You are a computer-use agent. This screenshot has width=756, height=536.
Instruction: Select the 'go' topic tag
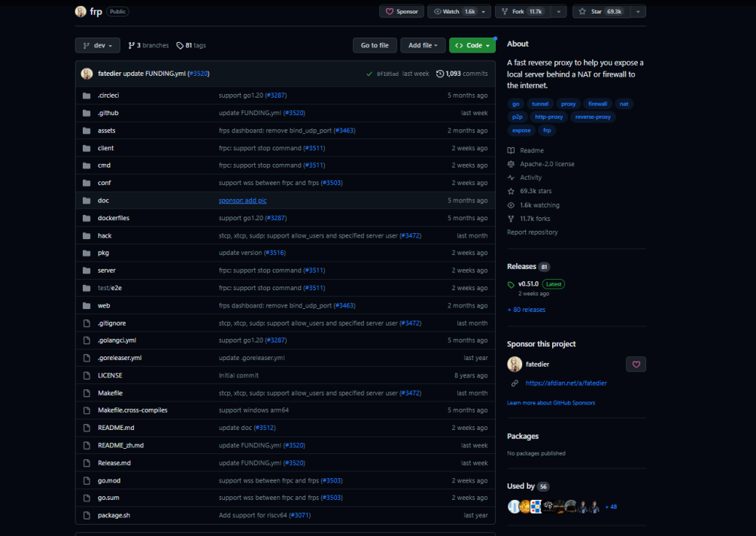pos(516,104)
